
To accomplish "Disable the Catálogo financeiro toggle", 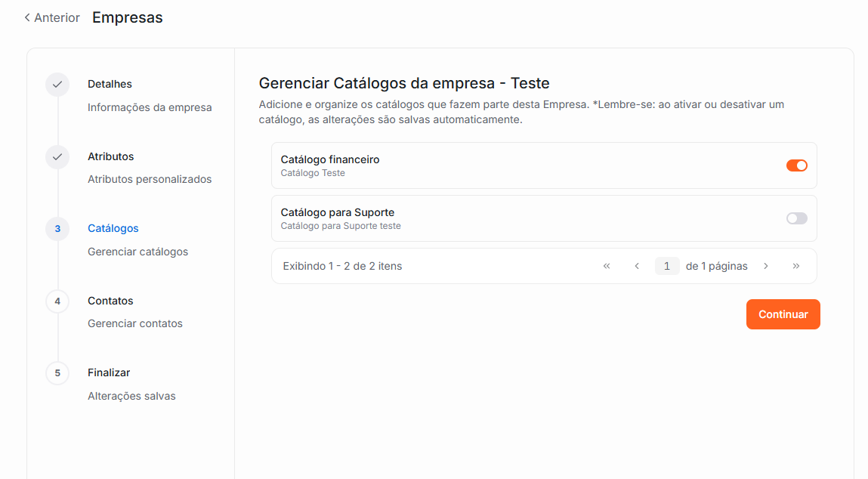I will coord(796,165).
